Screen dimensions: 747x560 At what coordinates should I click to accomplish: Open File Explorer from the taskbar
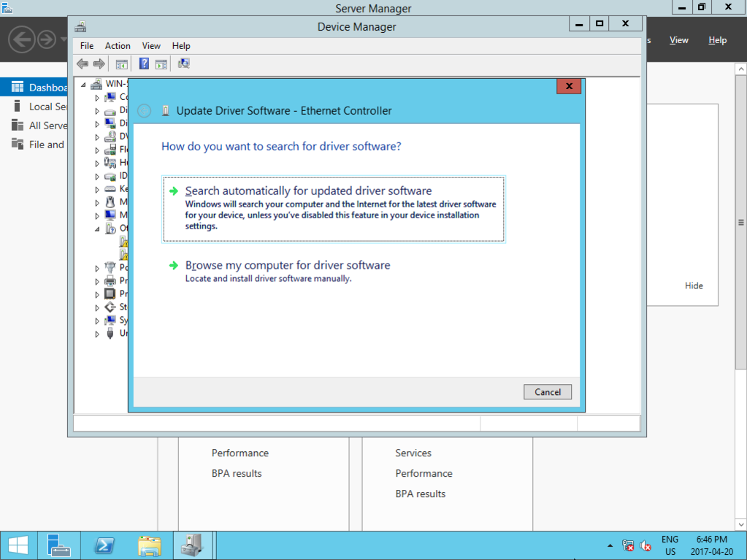[x=150, y=545]
